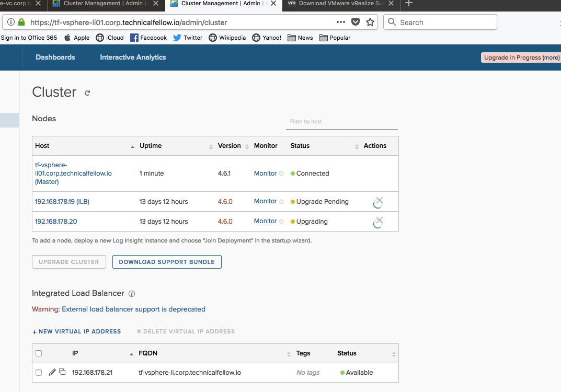The height and width of the screenshot is (392, 561).
Task: Click Delete Virtual IP Address
Action: (186, 331)
